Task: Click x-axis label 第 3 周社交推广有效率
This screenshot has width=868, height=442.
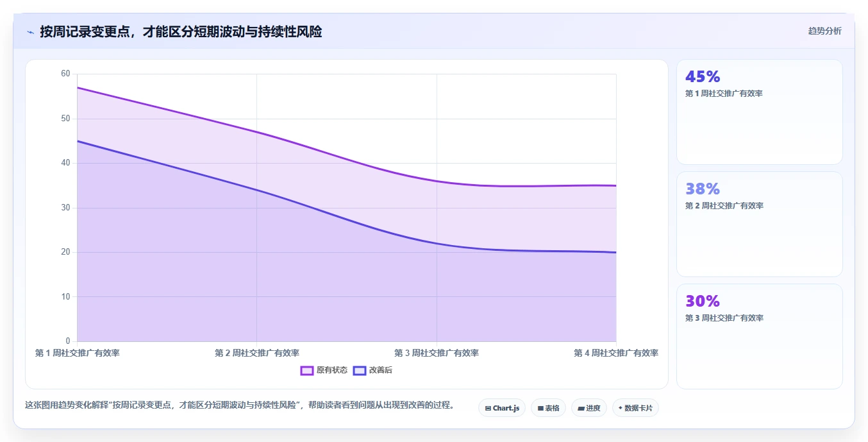Action: [437, 353]
